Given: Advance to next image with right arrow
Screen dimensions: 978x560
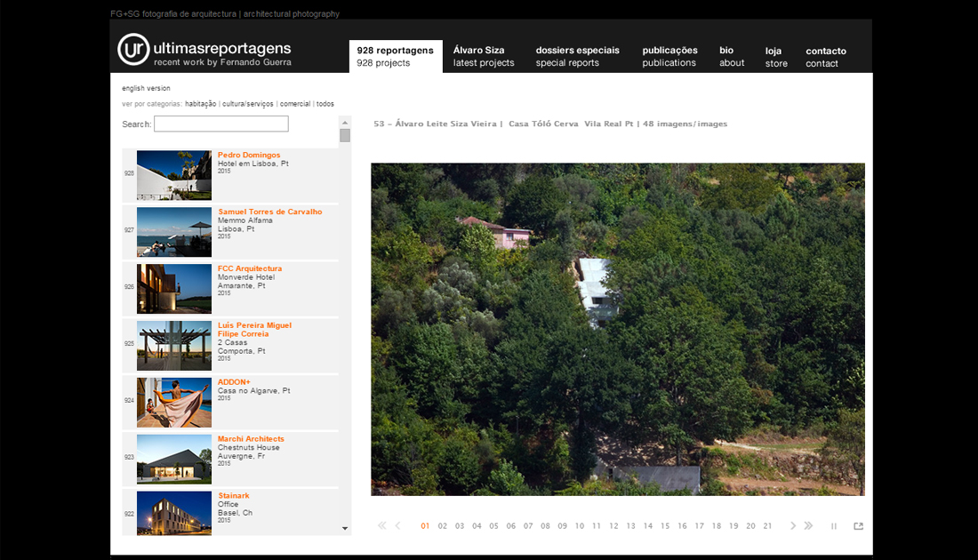Looking at the screenshot, I should pyautogui.click(x=793, y=526).
